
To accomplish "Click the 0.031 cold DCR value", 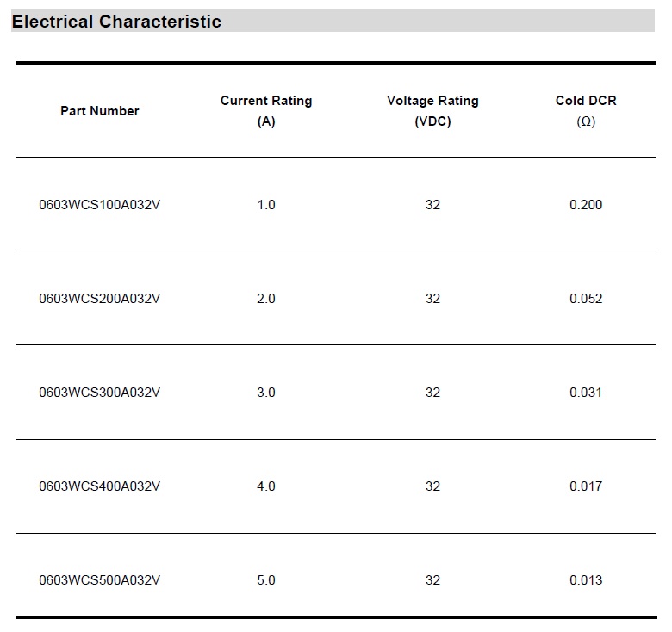I will click(586, 393).
